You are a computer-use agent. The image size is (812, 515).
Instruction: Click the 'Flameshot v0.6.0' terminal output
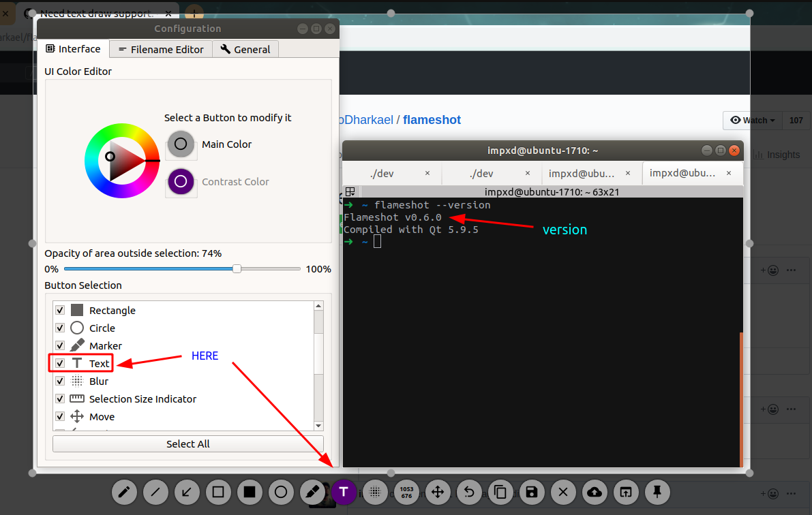tap(393, 217)
